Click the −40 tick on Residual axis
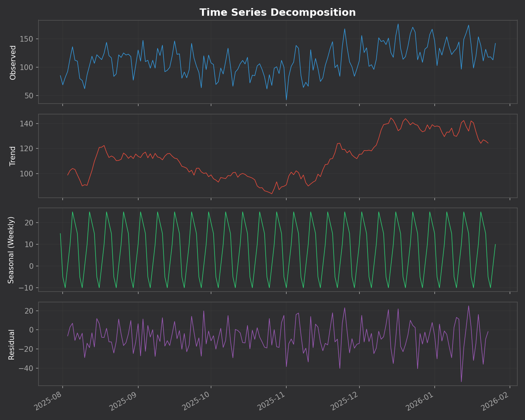Viewport: 525px width, 420px height. tap(28, 368)
